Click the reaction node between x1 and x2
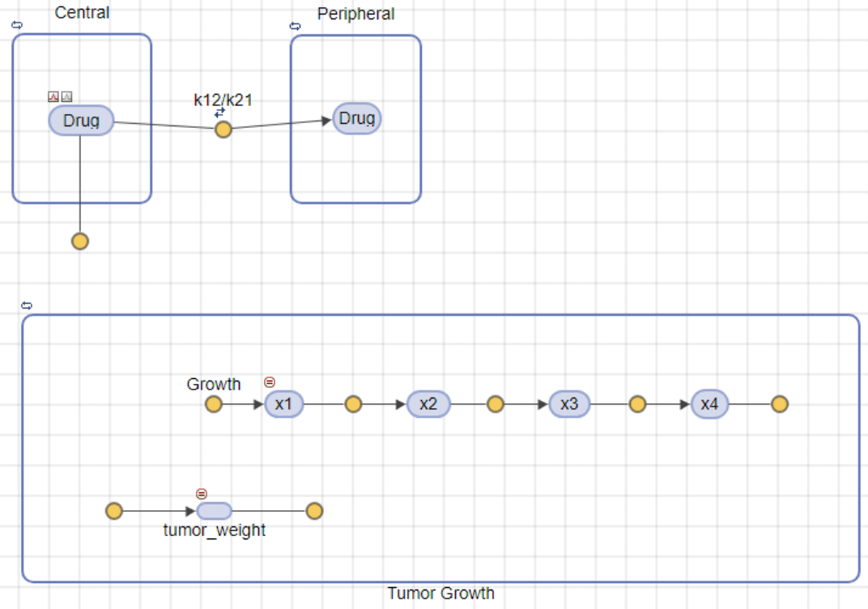868x609 pixels. tap(353, 404)
